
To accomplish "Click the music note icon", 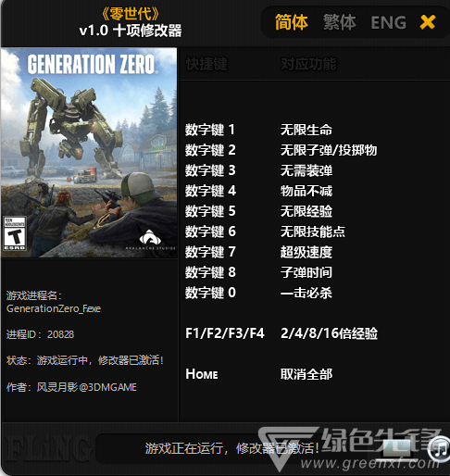I will [x=439, y=449].
